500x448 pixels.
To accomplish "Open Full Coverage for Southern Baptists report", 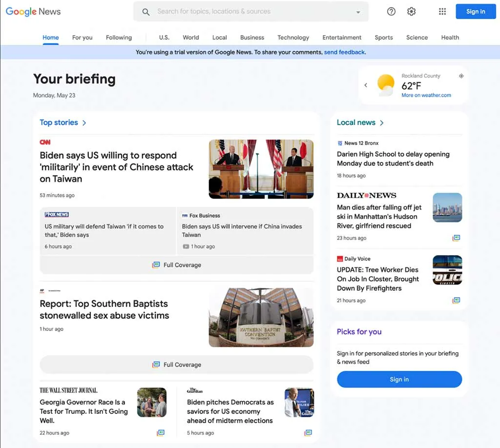I will pyautogui.click(x=176, y=365).
